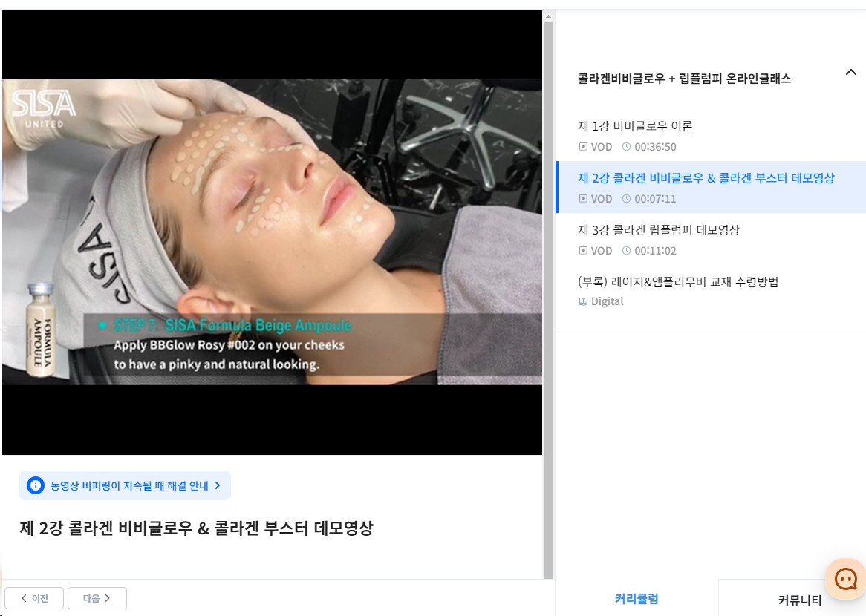866x616 pixels.
Task: Click the Digital book icon under 부록
Action: pos(583,301)
